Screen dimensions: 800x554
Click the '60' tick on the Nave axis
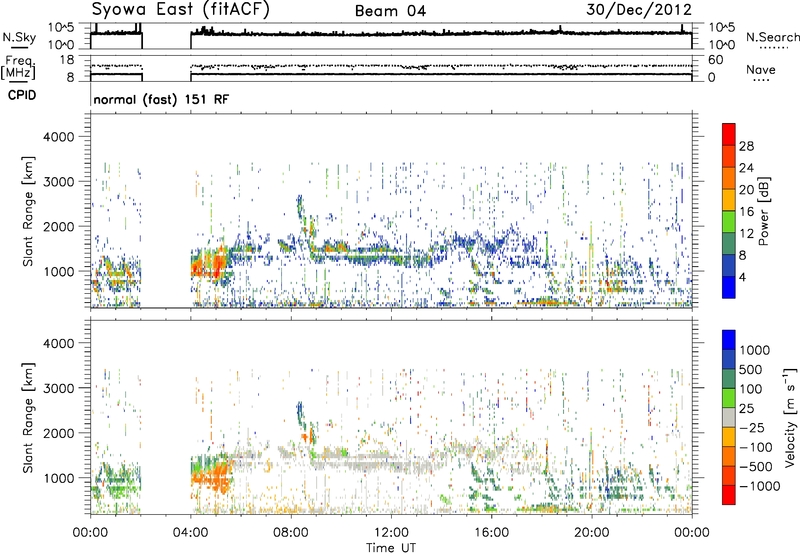pos(716,60)
